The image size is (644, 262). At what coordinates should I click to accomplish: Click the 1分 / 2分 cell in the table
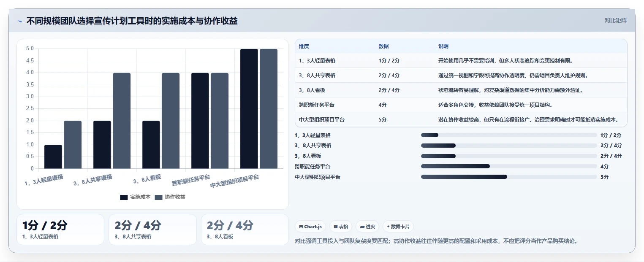tap(389, 61)
